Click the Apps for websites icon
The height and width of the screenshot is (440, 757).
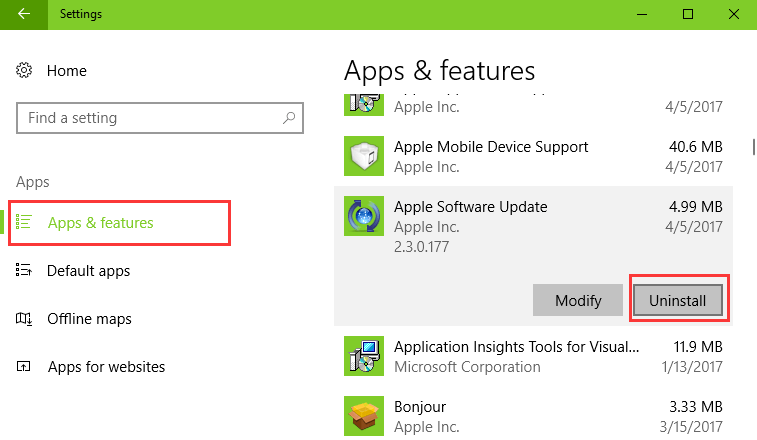(25, 367)
